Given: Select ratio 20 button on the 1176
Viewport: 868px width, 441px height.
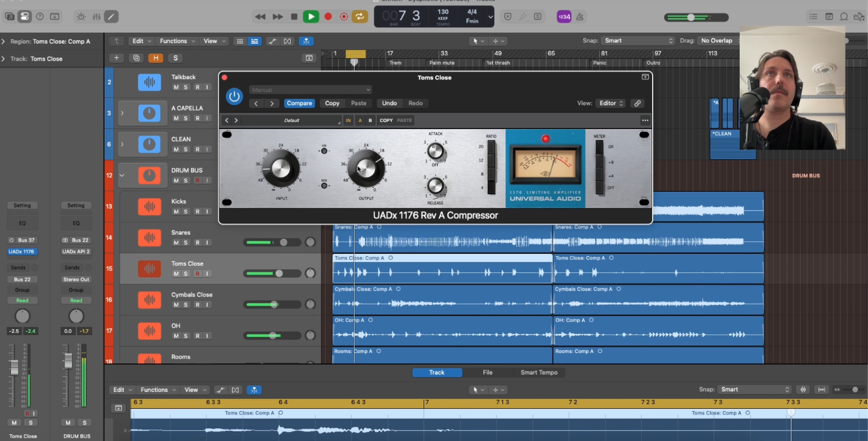Looking at the screenshot, I should pos(491,147).
